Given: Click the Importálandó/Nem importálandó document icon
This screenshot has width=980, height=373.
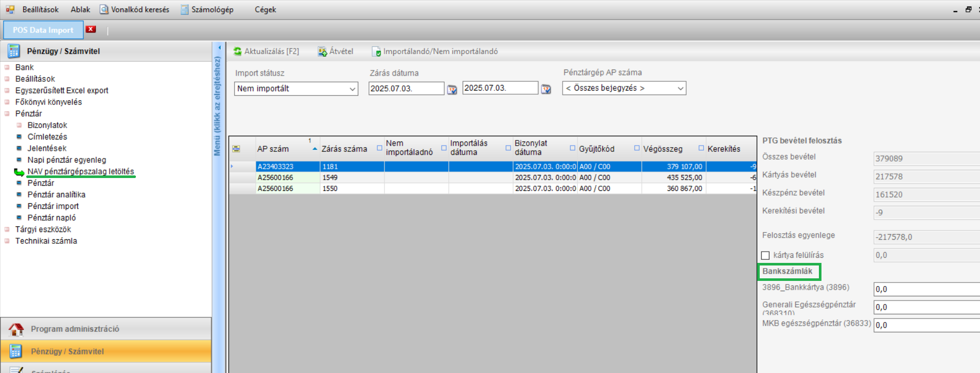Looking at the screenshot, I should 376,51.
